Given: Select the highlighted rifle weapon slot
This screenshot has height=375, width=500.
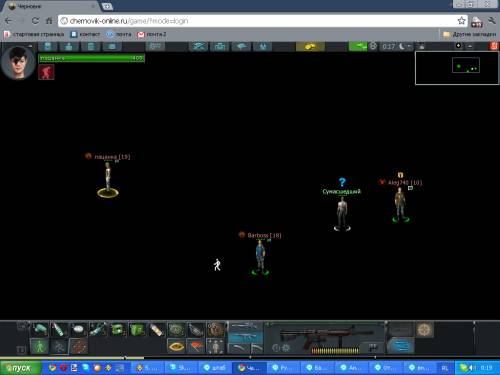Looking at the screenshot, I should coord(245,337).
